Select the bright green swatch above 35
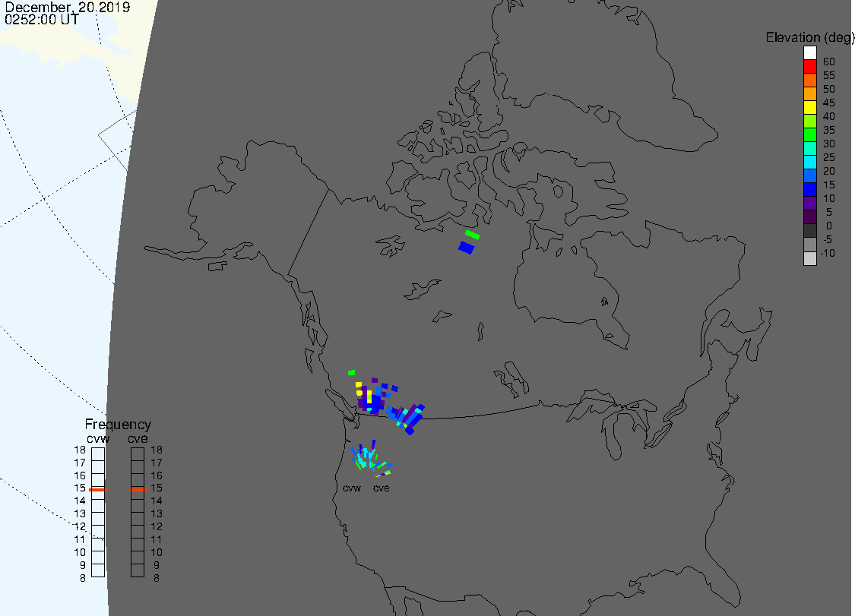The image size is (855, 616). coord(809,134)
